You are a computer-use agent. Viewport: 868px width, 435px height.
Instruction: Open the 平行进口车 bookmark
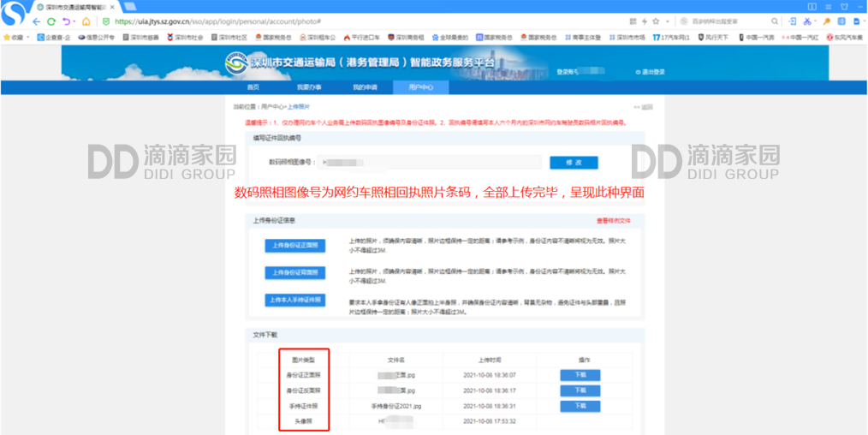(x=361, y=38)
